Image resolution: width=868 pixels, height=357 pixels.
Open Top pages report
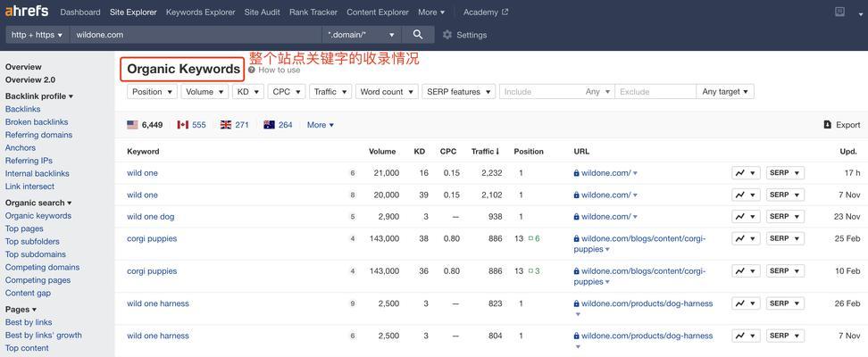coord(24,228)
